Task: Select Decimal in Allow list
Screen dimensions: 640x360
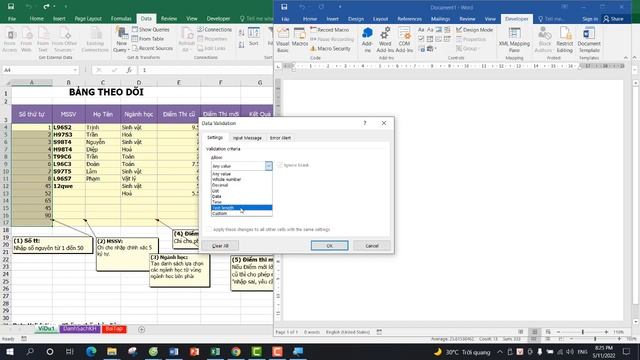Action: point(241,185)
